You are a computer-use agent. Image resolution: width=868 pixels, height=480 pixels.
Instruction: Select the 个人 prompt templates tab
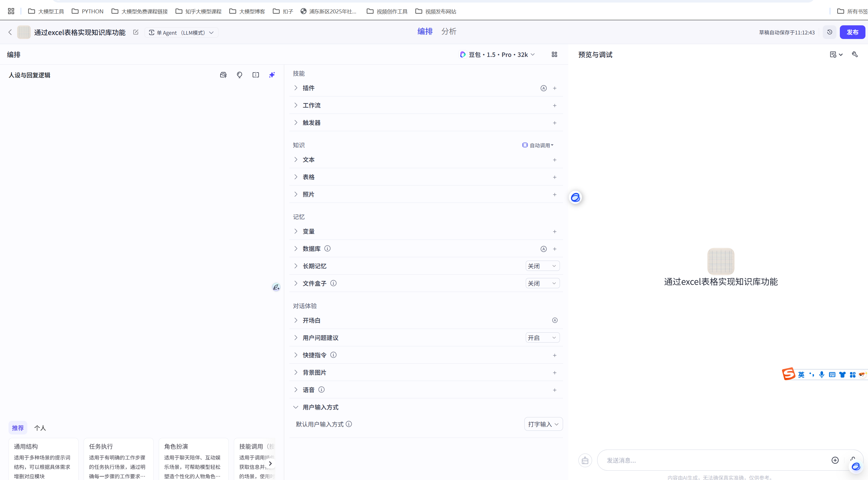[x=40, y=428]
